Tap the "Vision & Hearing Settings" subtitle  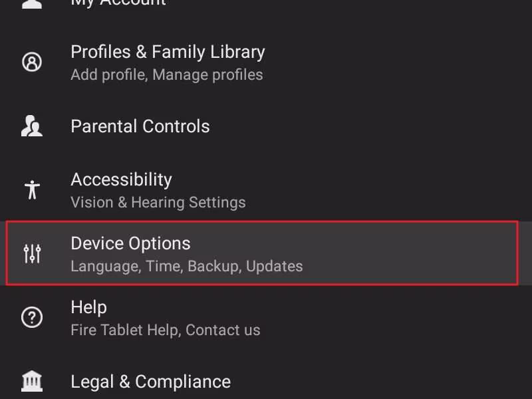coord(158,202)
